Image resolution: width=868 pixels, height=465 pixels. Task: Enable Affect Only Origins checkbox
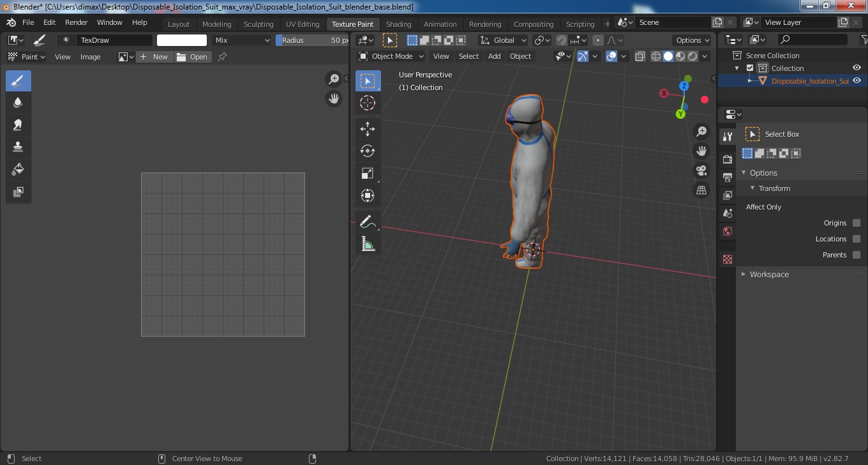click(x=857, y=223)
